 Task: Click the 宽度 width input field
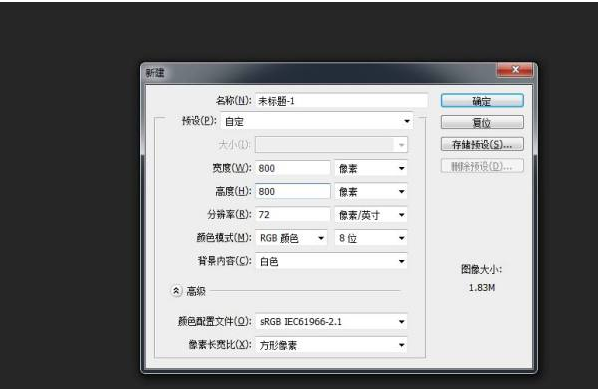coord(293,168)
